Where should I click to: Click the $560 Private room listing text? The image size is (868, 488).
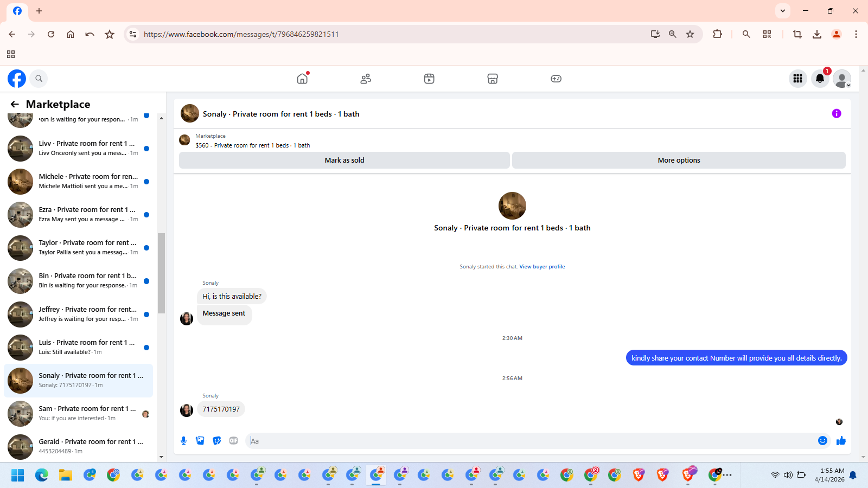(253, 145)
